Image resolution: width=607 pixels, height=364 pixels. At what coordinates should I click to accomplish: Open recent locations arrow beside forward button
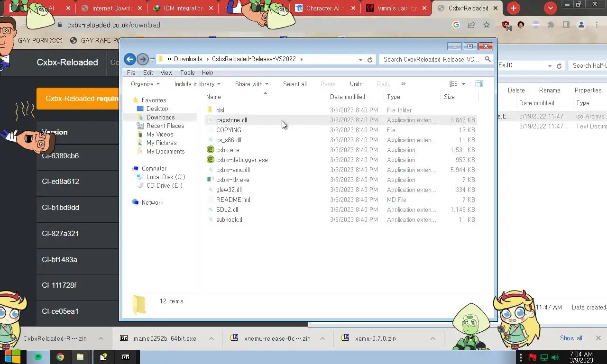coord(152,60)
